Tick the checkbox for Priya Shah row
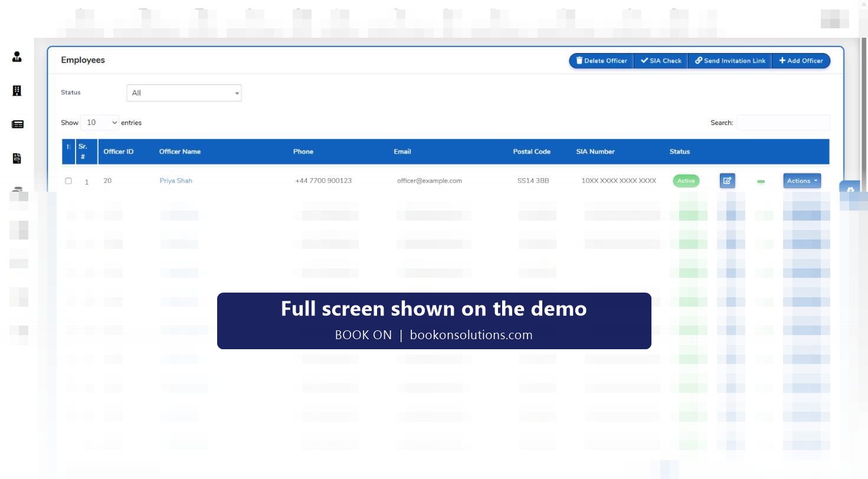This screenshot has height=479, width=868. (x=68, y=181)
